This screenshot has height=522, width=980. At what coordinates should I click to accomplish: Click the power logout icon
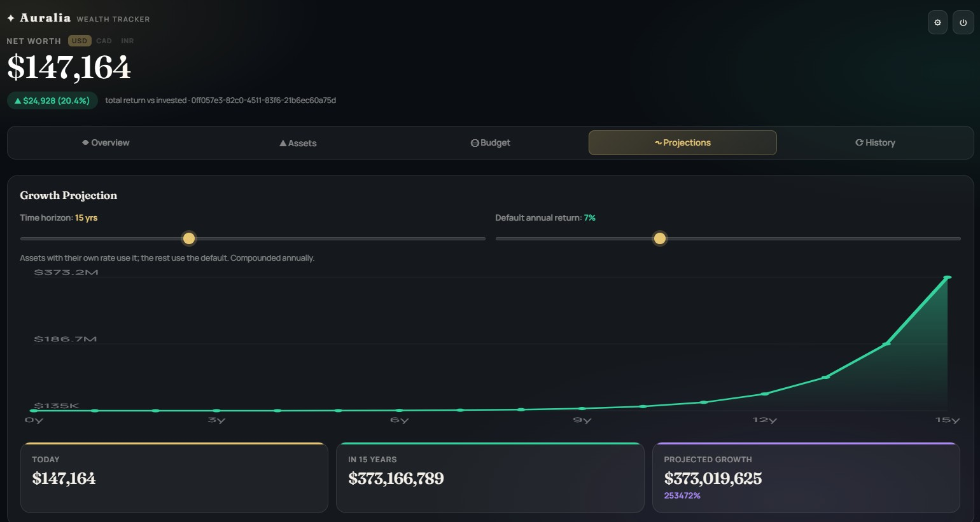click(x=963, y=22)
